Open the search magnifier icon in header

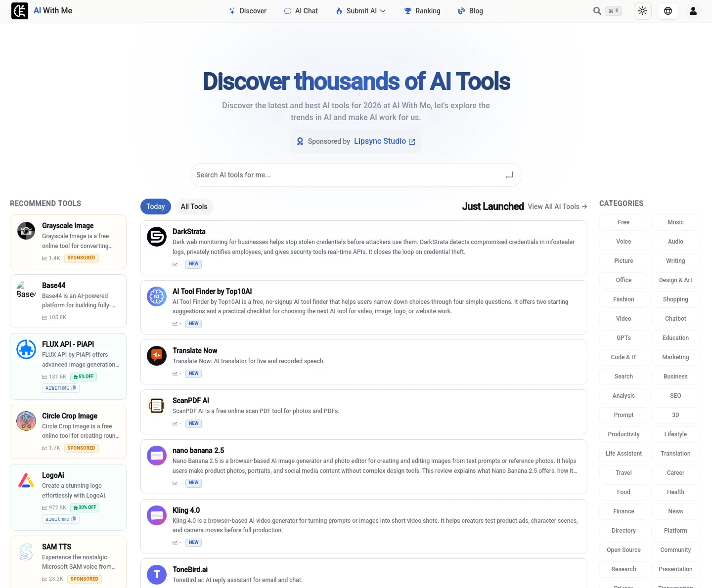tap(597, 11)
